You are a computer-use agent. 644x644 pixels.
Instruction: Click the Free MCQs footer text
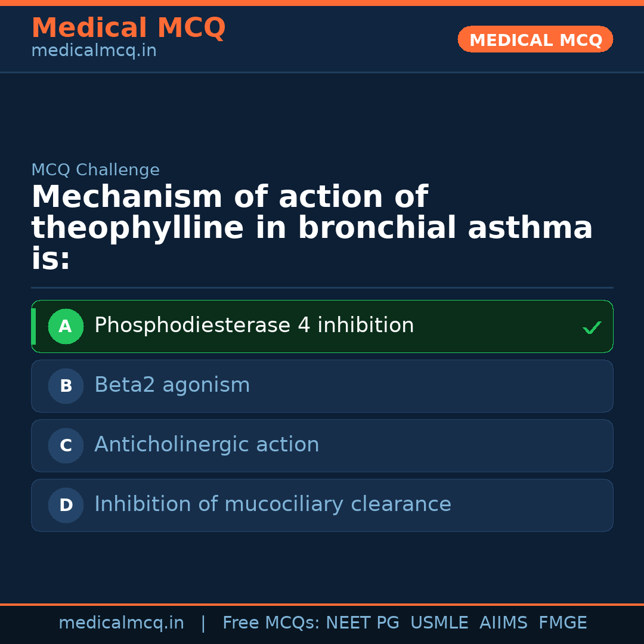(271, 623)
